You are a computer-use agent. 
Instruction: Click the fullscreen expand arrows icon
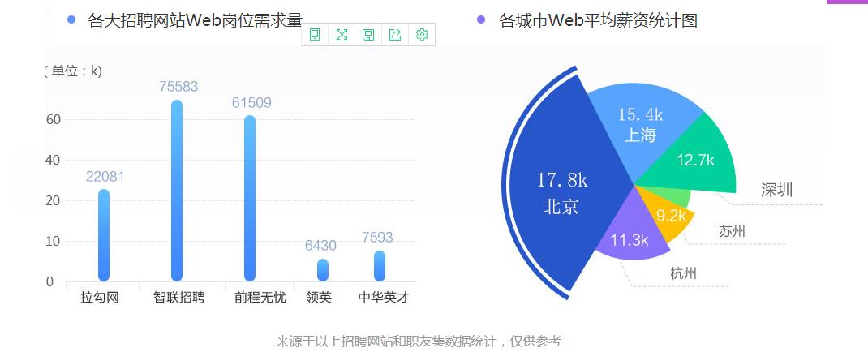[342, 35]
